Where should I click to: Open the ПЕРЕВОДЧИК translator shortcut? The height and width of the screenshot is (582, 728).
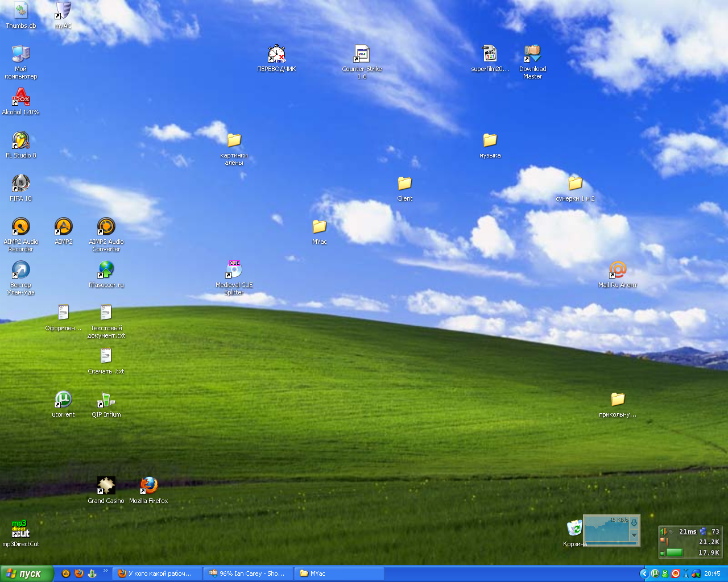point(276,54)
